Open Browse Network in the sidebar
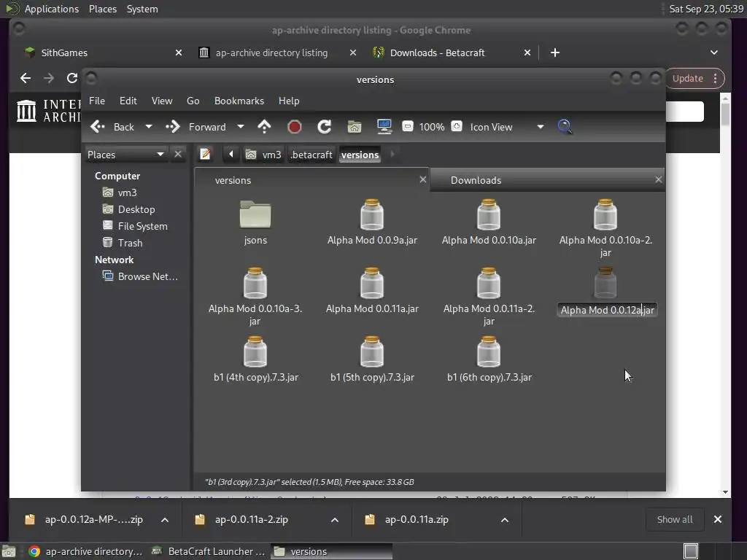747x560 pixels. click(141, 276)
